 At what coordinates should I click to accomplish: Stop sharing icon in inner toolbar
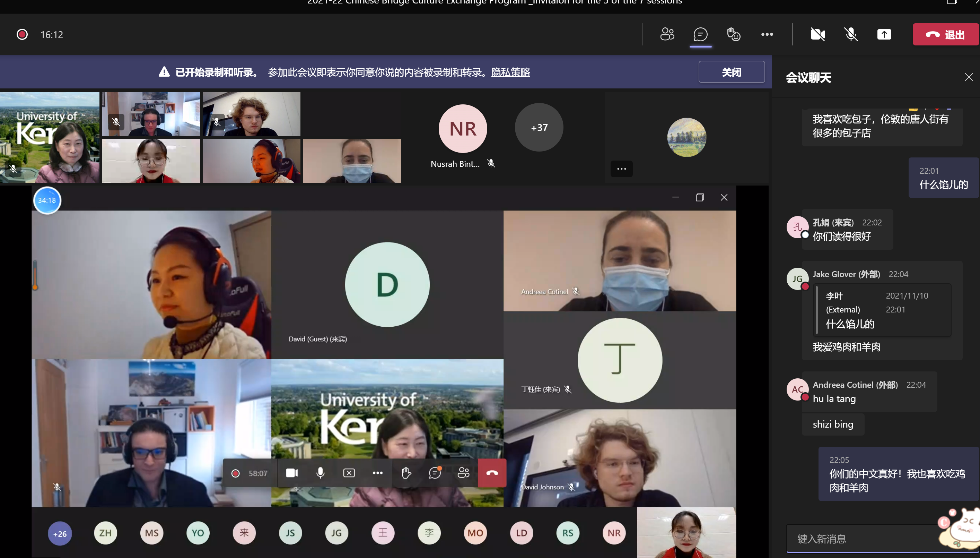[x=349, y=473]
